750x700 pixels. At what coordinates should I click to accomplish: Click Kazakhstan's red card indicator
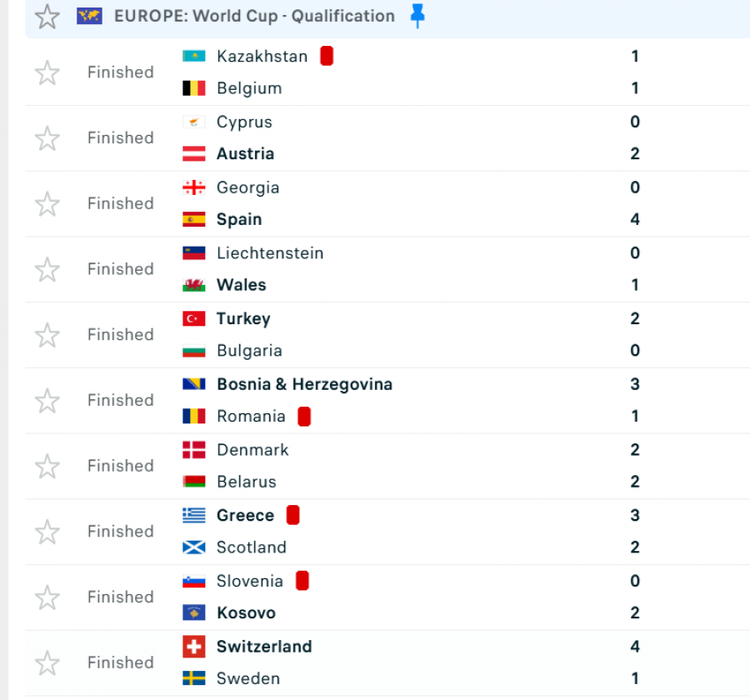327,57
